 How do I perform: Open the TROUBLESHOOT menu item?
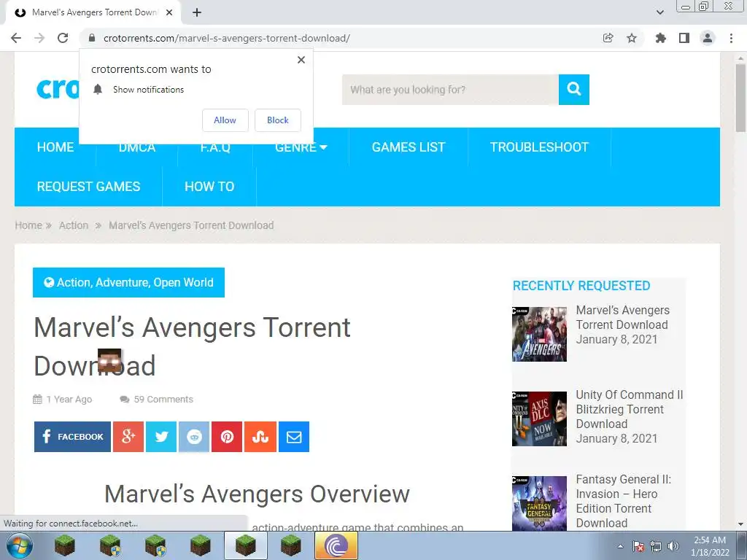(539, 147)
